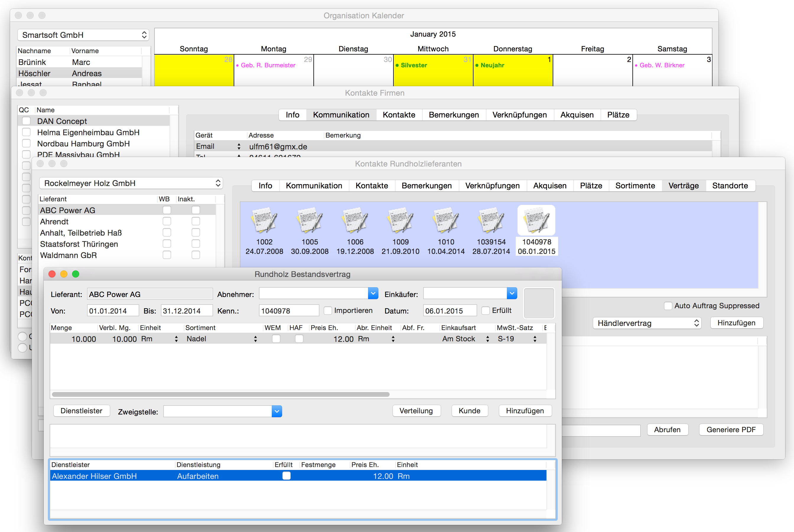Click the Kenn. field showing 1040978
The height and width of the screenshot is (532, 794).
[289, 311]
